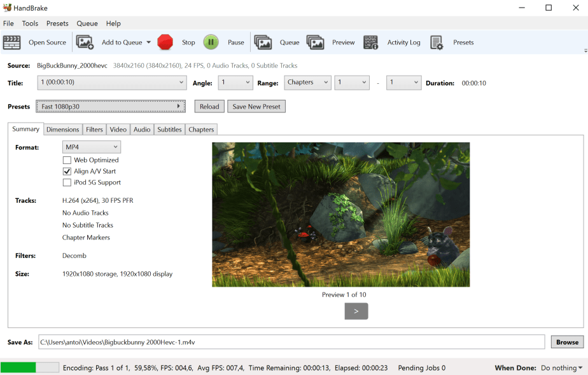This screenshot has width=588, height=375.
Task: Click the Pause label in toolbar
Action: tap(236, 43)
